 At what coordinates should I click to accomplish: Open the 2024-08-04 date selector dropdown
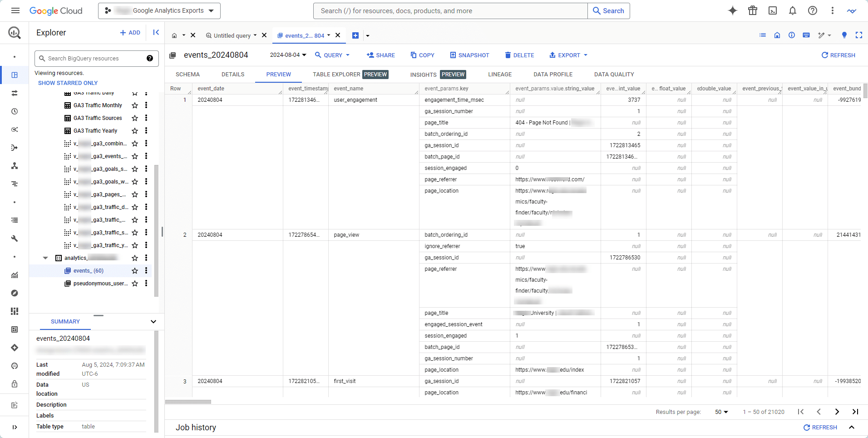click(x=287, y=55)
